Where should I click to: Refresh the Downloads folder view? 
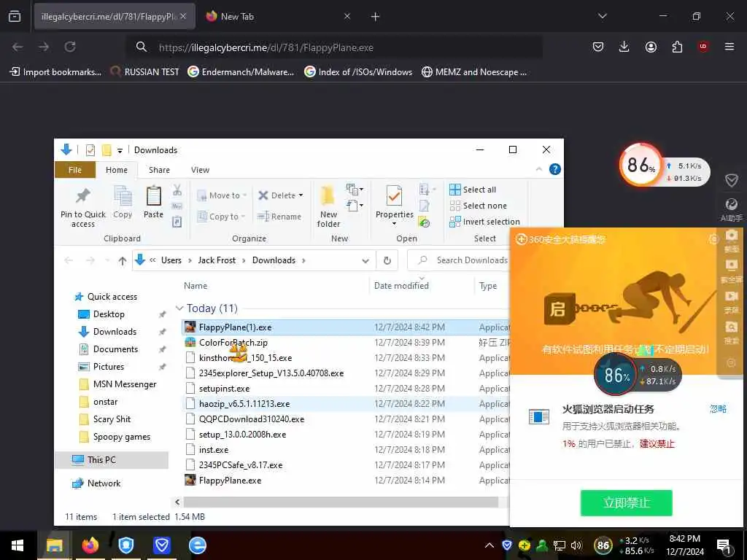[387, 260]
